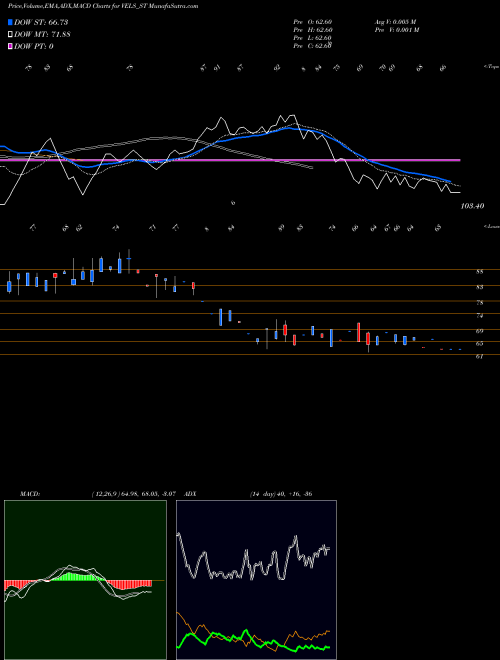Click the blue DOW ST legend swatch

click(10, 22)
